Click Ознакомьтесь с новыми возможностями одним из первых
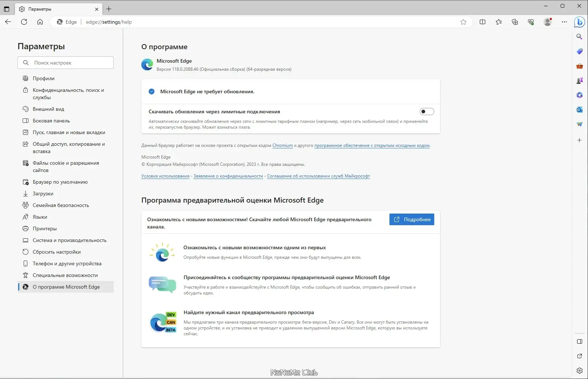The image size is (588, 379). 255,247
